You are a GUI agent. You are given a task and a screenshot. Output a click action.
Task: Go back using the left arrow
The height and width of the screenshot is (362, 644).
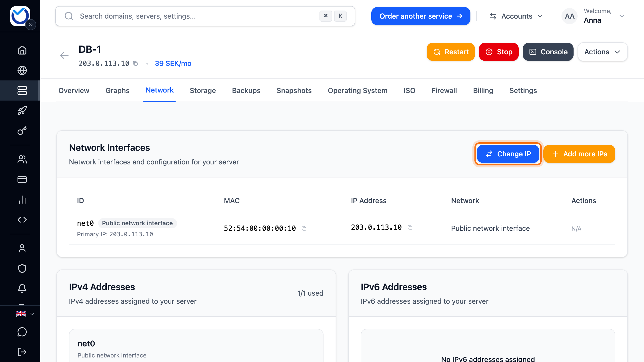pos(64,55)
